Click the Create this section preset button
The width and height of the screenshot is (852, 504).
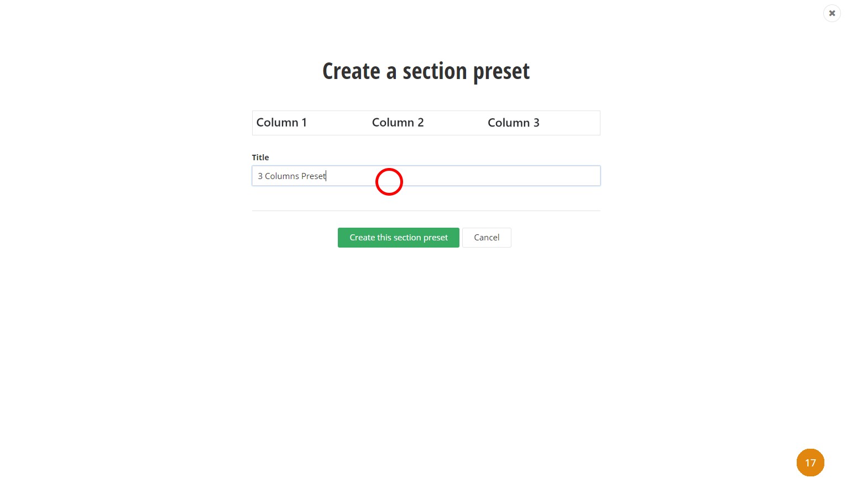398,238
